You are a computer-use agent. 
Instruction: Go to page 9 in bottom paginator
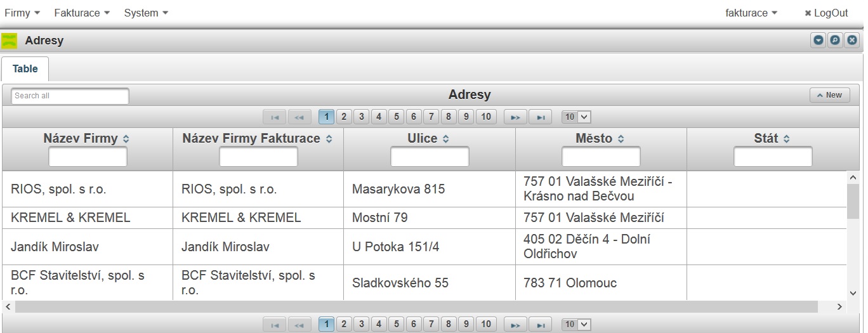466,324
